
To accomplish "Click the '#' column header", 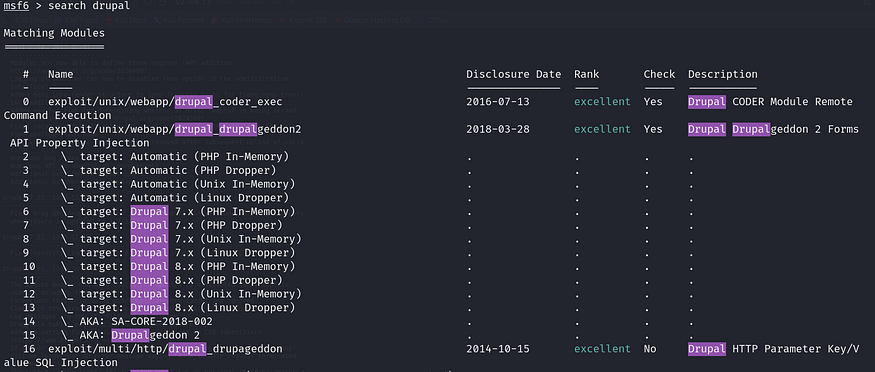I will click(26, 74).
